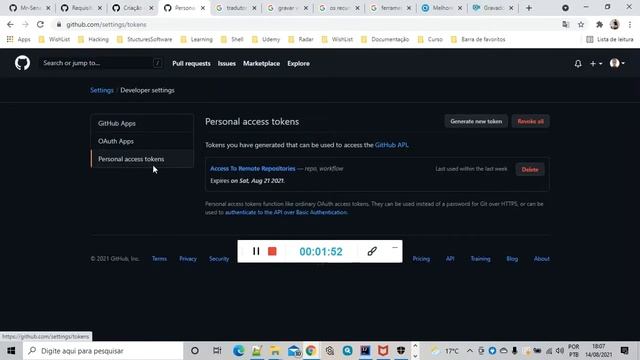640x360 pixels.
Task: Open the Pricing footer link
Action: pos(421,259)
